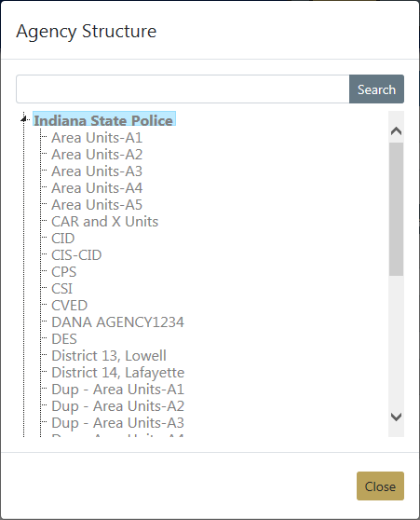Image resolution: width=420 pixels, height=520 pixels.
Task: Choose Area Units-A5 entry
Action: pos(97,205)
